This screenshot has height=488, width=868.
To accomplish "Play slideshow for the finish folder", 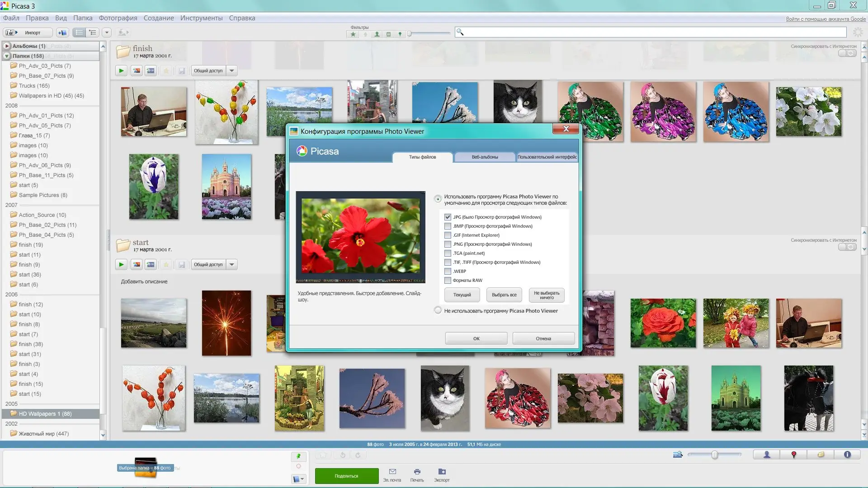I will pos(121,70).
